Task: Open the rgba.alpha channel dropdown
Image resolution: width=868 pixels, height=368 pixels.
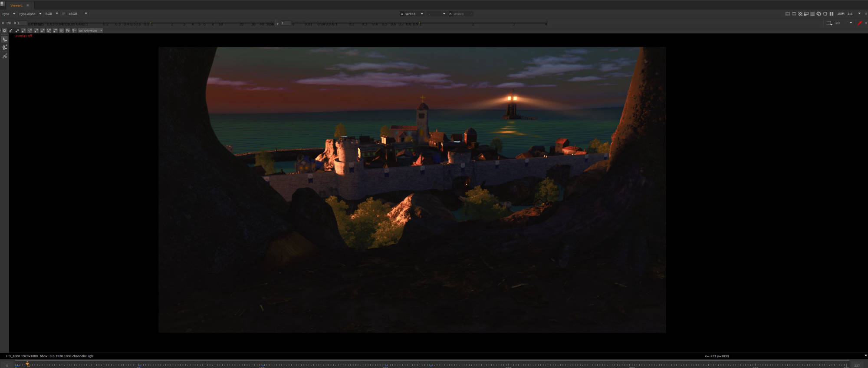Action: (30, 14)
